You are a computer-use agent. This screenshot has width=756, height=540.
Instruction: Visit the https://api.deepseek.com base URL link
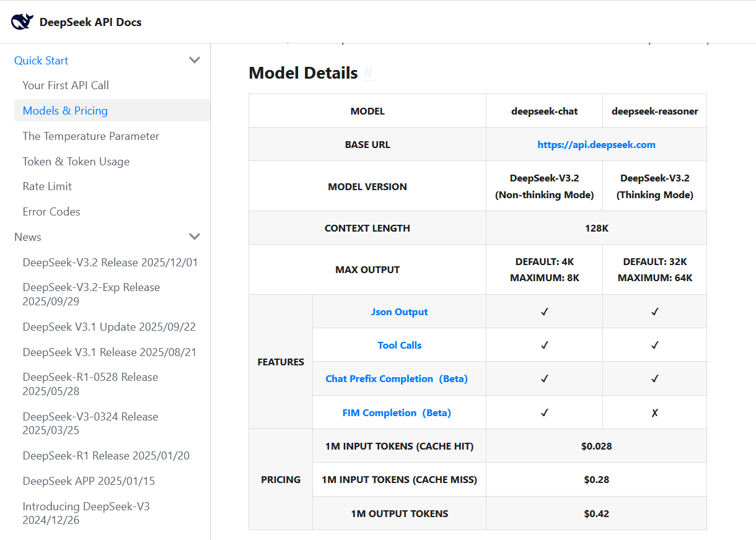click(596, 144)
